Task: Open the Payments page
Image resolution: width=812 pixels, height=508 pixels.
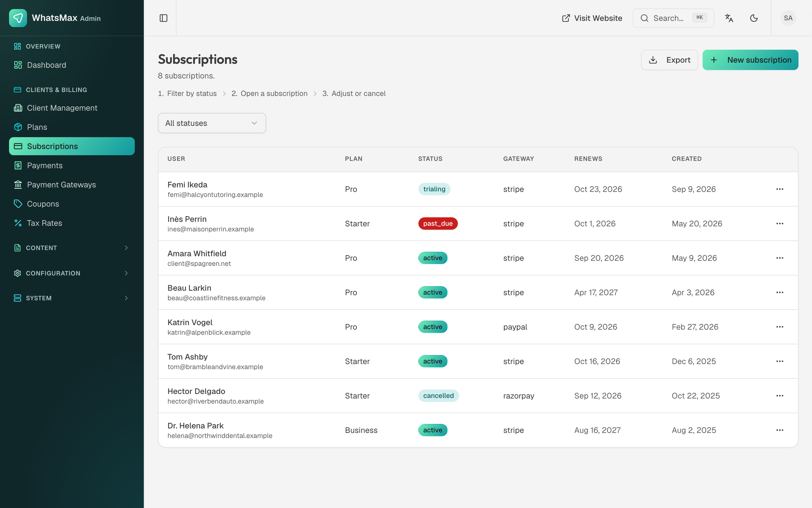Action: (72, 166)
